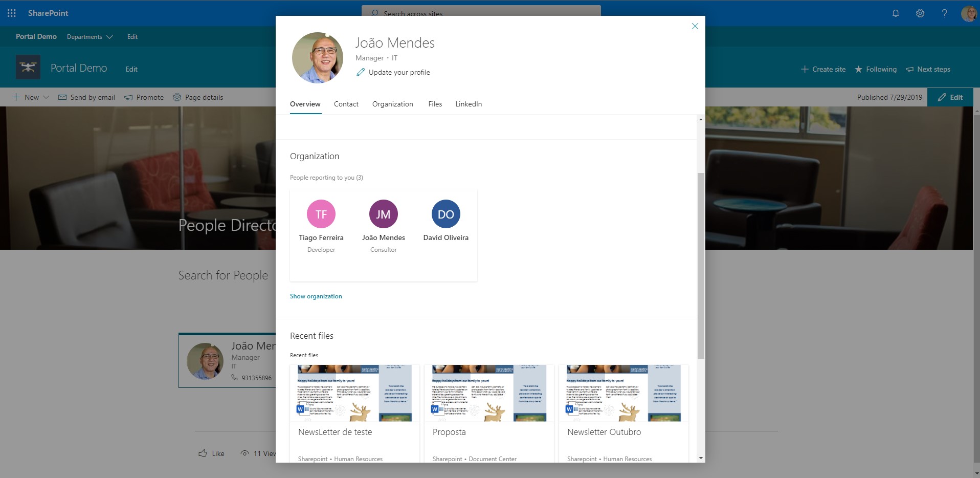This screenshot has height=478, width=980.
Task: Open the NewsLetter de teste thumbnail
Action: 355,393
